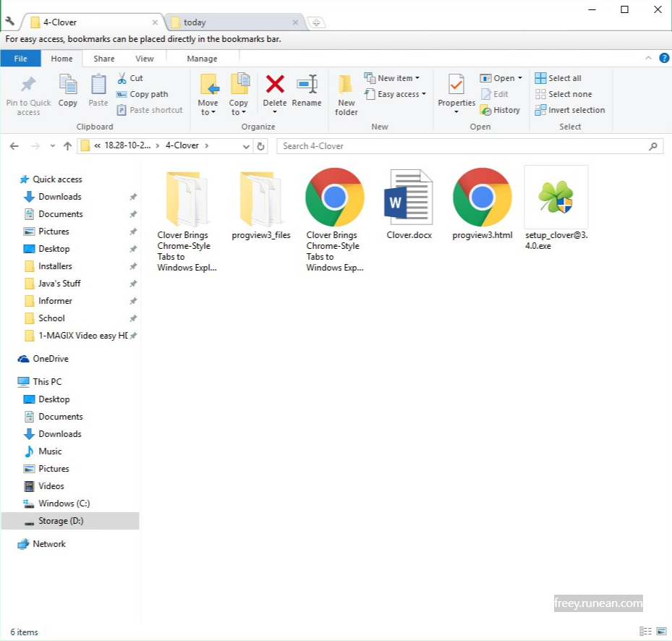Image resolution: width=672 pixels, height=641 pixels.
Task: Switch to large icons view in status bar
Action: pyautogui.click(x=661, y=631)
